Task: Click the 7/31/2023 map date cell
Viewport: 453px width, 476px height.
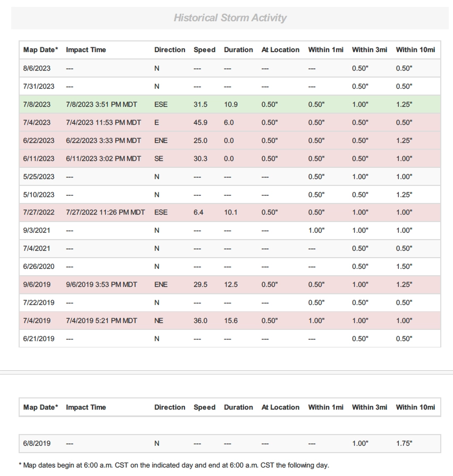Action: [39, 87]
